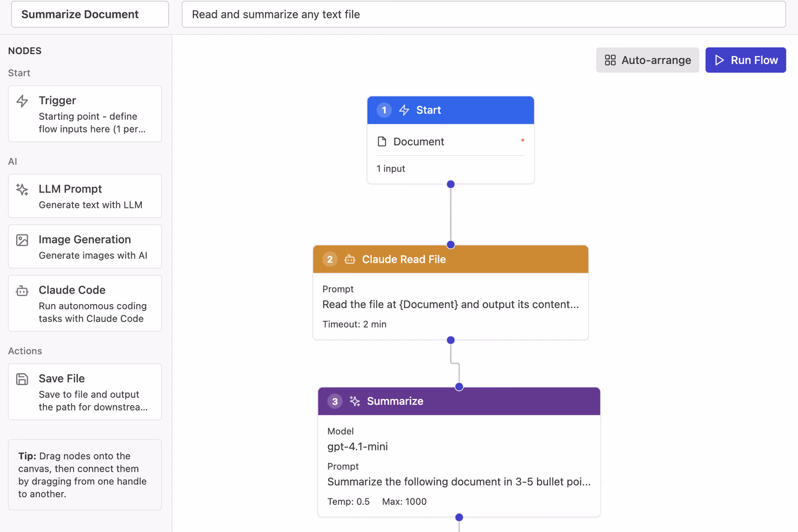Select the LLM Prompt node card
This screenshot has height=532, width=798.
tap(85, 196)
